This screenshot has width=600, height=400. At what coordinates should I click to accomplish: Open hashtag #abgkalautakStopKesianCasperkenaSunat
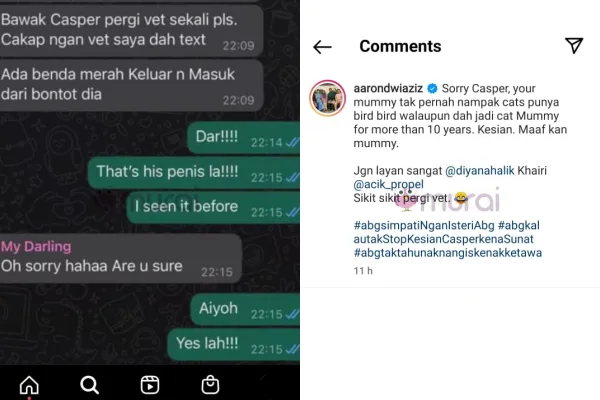click(x=447, y=232)
